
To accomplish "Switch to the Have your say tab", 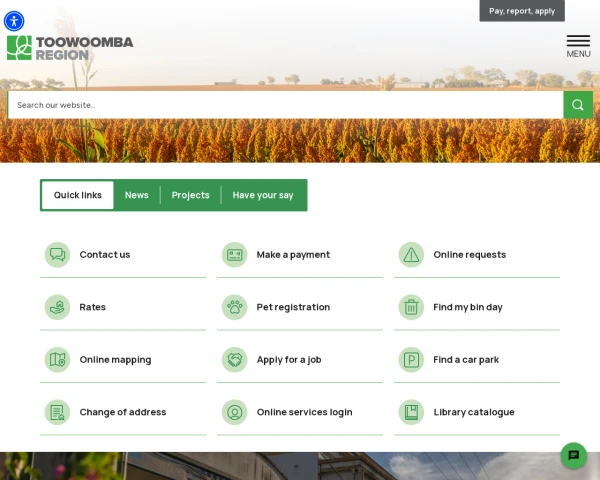I will (x=263, y=195).
